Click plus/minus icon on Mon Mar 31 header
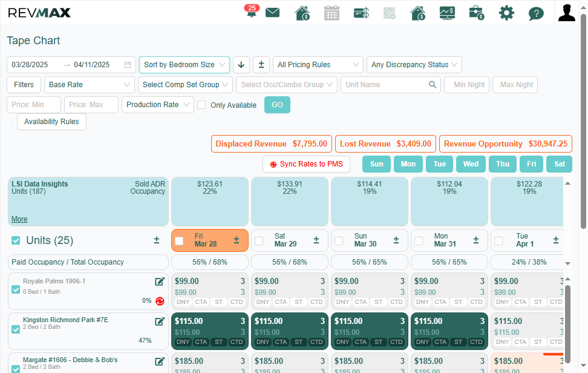Viewport: 588px width, 373px height. point(476,240)
